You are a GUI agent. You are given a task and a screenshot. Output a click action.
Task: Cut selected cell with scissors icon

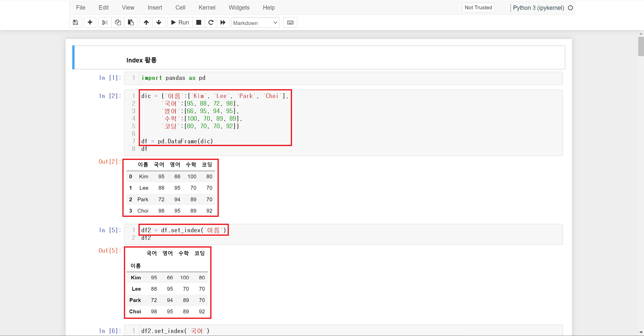click(x=105, y=22)
